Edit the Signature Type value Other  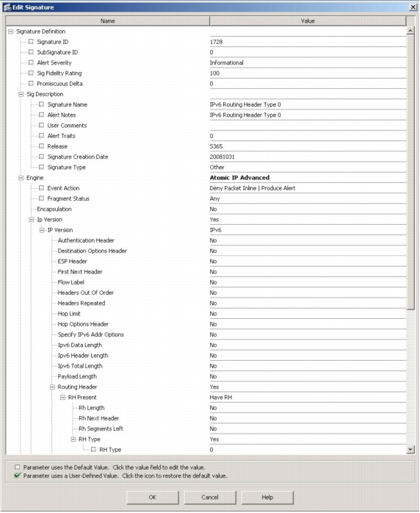[308, 168]
